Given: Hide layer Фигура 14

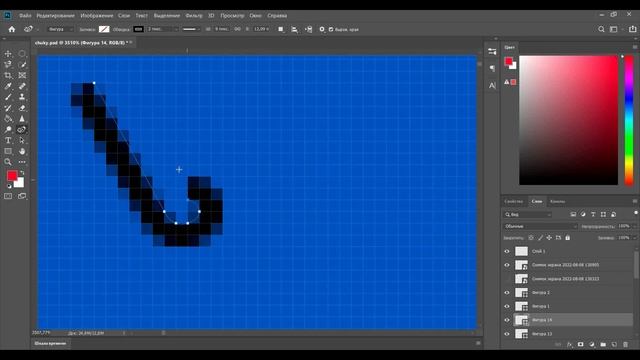Looking at the screenshot, I should tap(507, 320).
